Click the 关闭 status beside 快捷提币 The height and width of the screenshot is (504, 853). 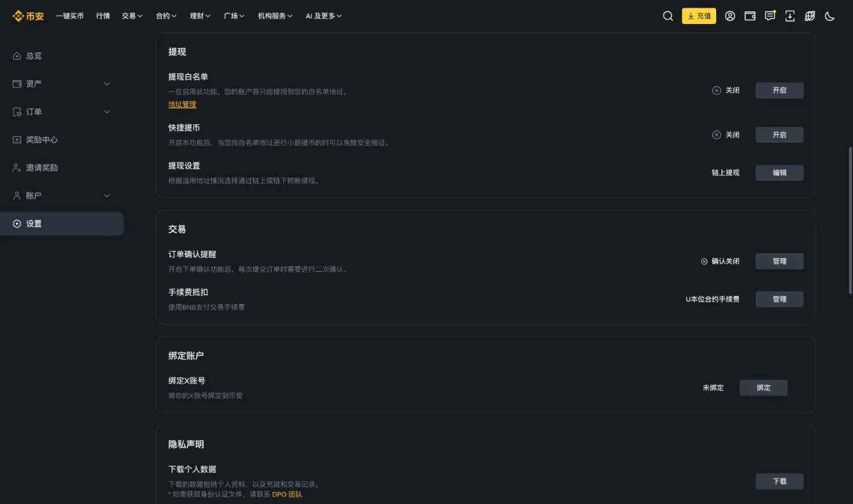(x=726, y=135)
